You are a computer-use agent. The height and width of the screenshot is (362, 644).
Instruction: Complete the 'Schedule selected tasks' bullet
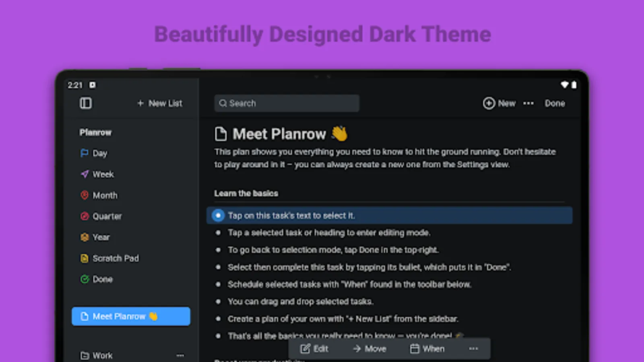(x=218, y=284)
